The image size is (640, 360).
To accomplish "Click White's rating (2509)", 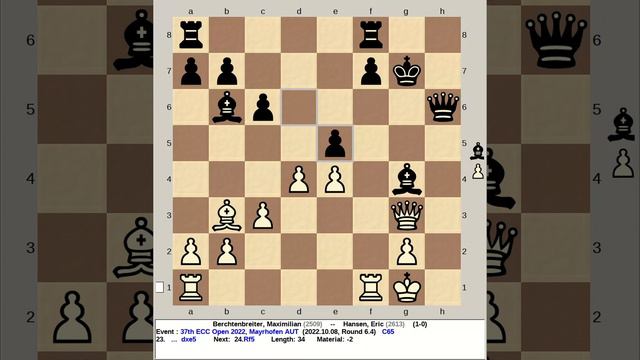I will click(x=313, y=324).
